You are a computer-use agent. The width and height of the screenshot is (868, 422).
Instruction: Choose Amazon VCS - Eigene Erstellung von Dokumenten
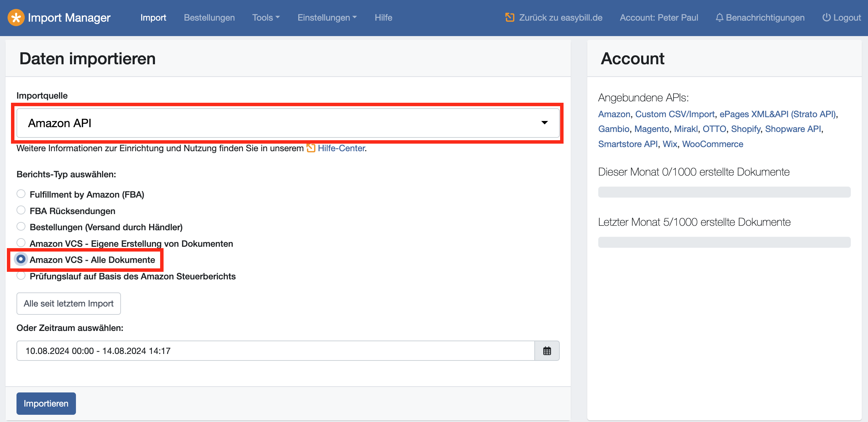(x=21, y=243)
